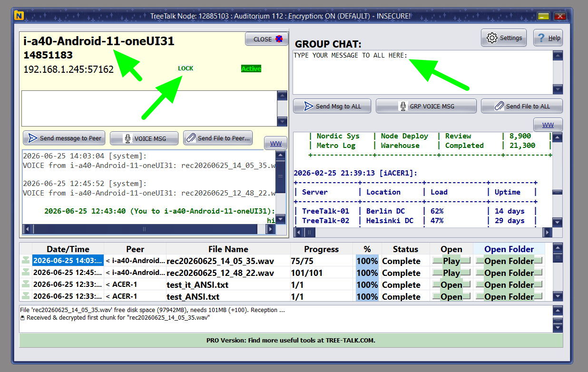Sort transfers by Date/Time column header

(x=68, y=249)
